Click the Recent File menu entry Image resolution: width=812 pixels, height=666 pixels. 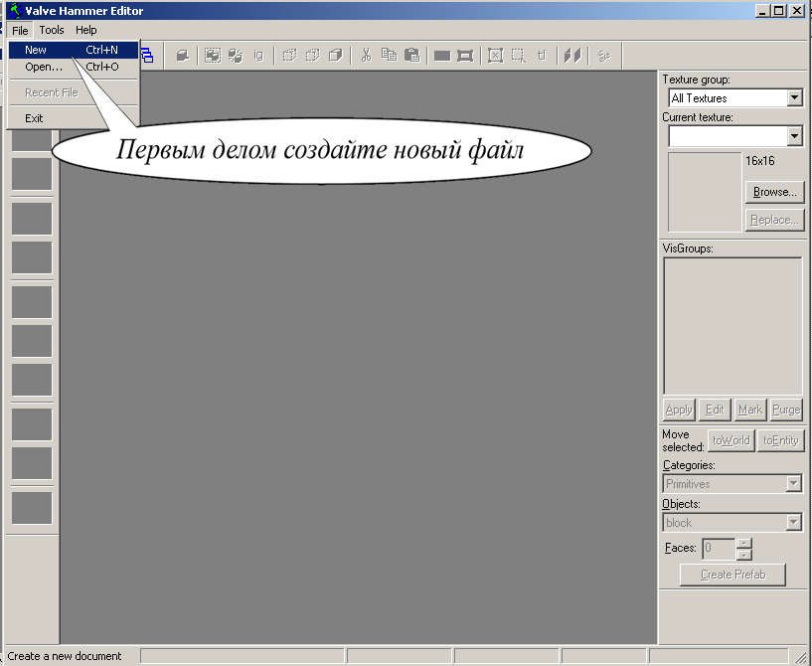click(x=73, y=92)
